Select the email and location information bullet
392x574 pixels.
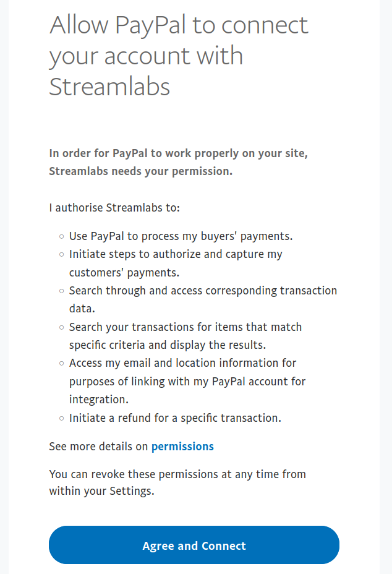tap(182, 381)
